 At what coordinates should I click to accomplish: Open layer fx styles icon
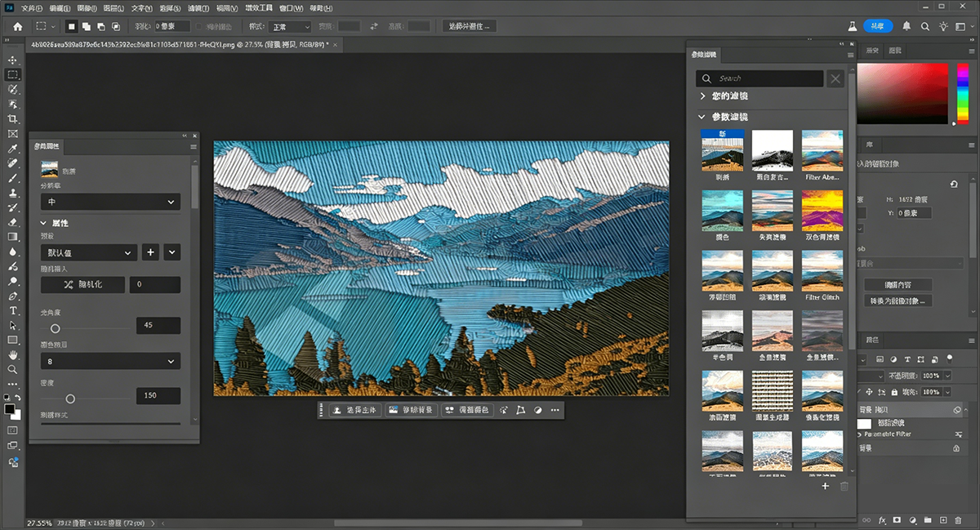tap(882, 519)
